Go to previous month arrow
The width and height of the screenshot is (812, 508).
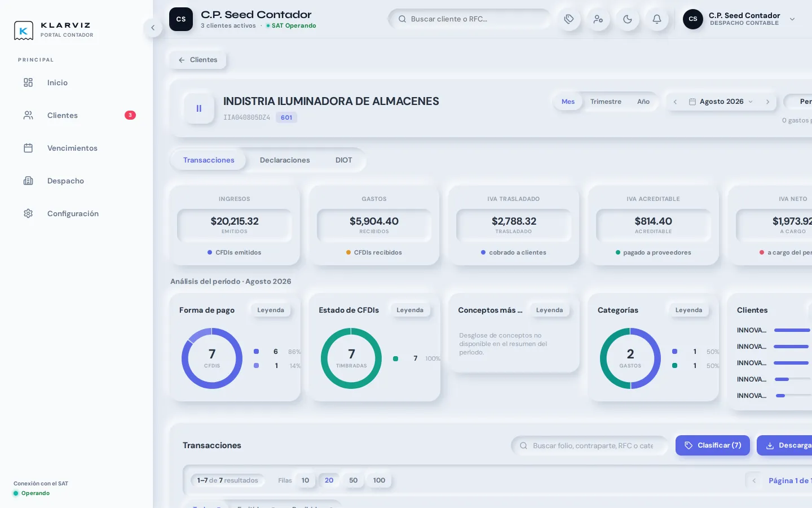click(675, 102)
